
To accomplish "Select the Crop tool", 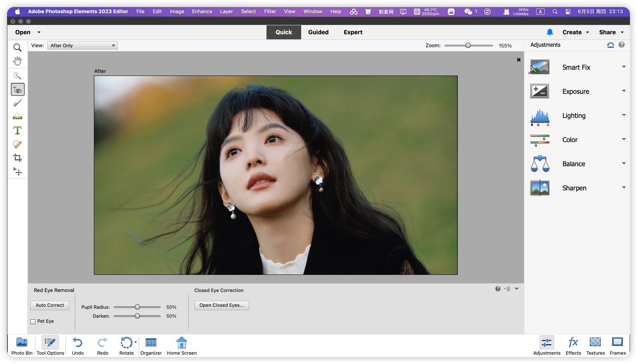I will [x=17, y=158].
